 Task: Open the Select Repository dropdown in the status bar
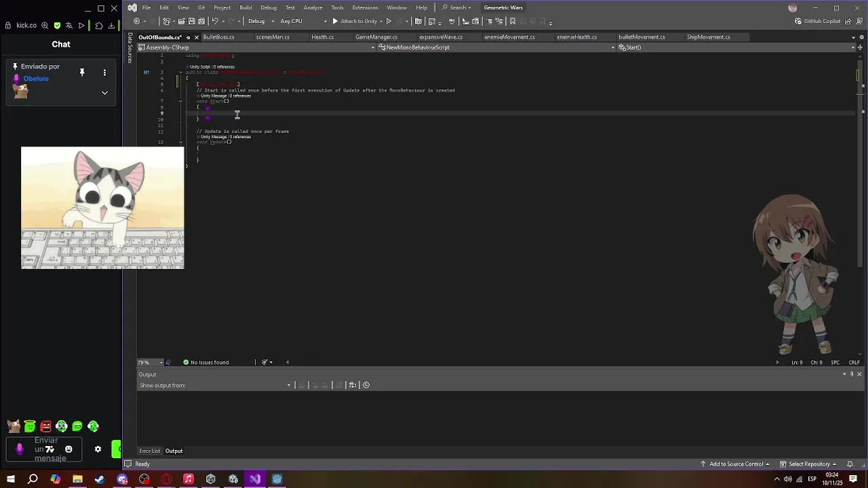pyautogui.click(x=809, y=464)
